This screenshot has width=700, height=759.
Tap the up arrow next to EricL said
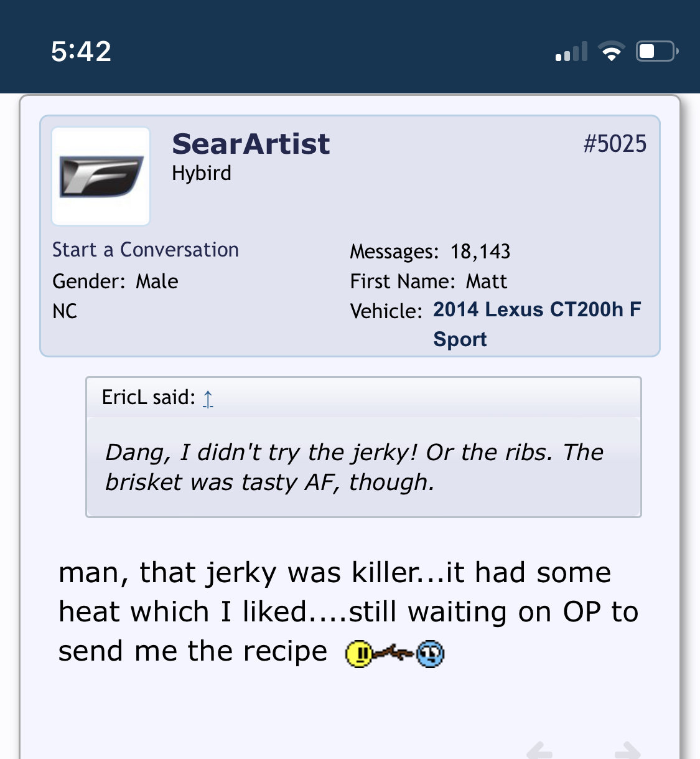pyautogui.click(x=208, y=398)
